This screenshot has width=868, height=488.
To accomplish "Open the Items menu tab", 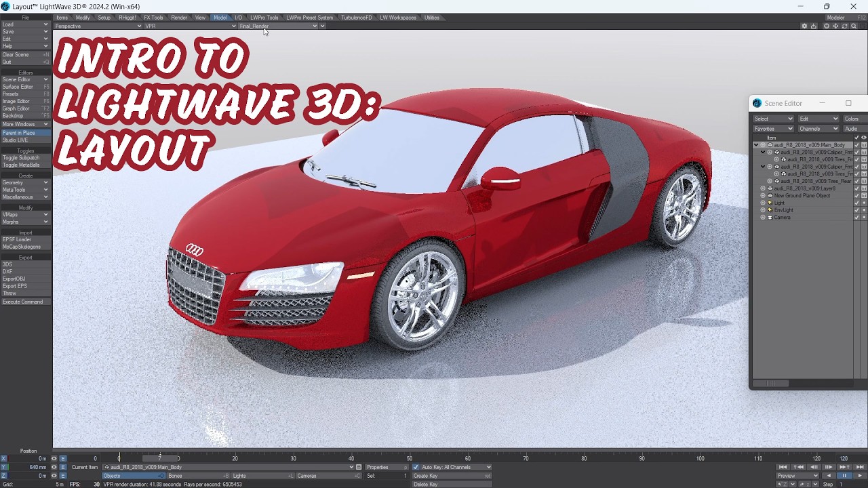I will (62, 18).
